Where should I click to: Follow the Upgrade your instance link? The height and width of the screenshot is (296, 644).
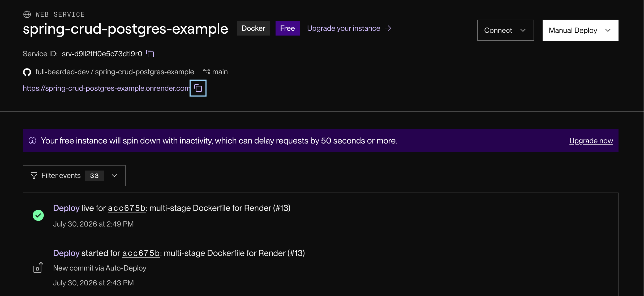(344, 28)
